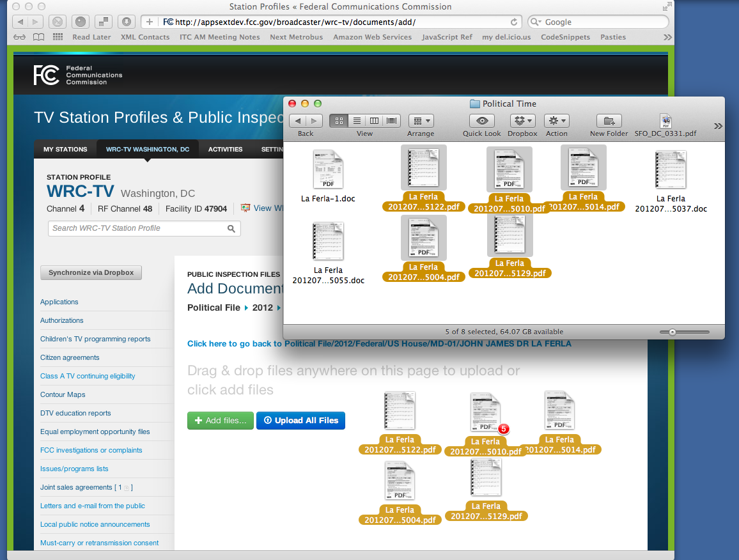739x560 pixels.
Task: Open Amazon Web Services bookmark
Action: 372,37
